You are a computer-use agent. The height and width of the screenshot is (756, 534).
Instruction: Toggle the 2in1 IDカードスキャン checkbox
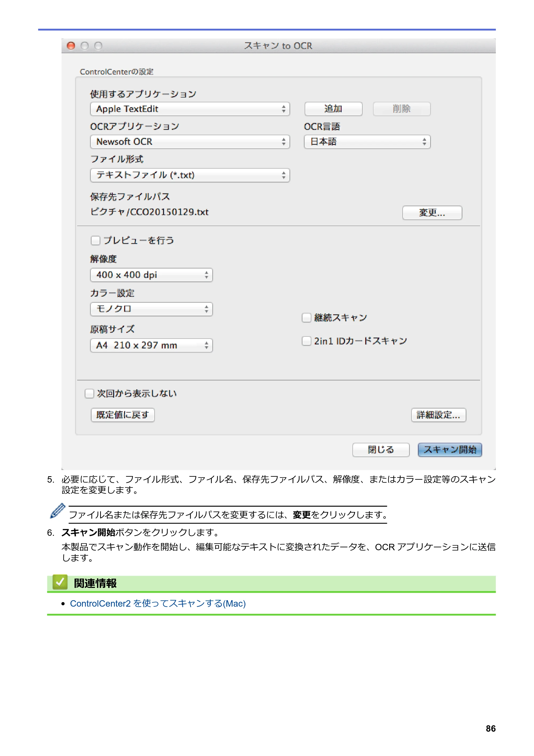coord(306,341)
